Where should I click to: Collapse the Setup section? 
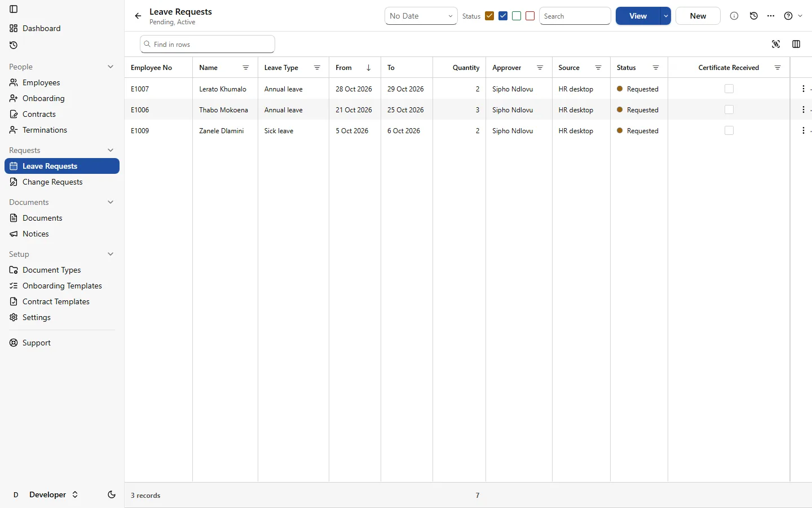click(111, 254)
